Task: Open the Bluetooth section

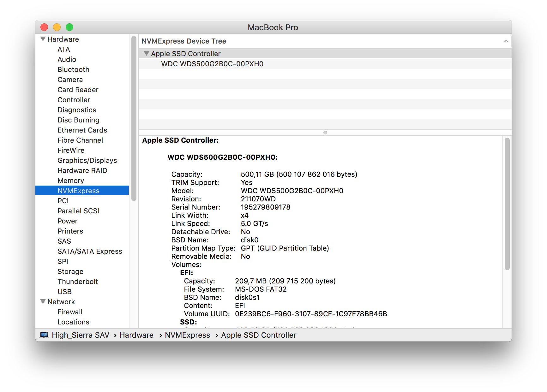Action: pos(73,69)
